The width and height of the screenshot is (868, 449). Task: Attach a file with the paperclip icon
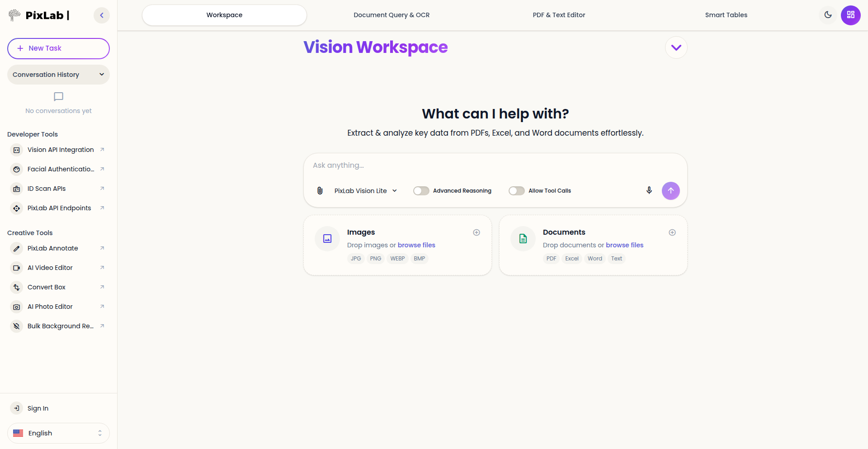[x=320, y=191]
